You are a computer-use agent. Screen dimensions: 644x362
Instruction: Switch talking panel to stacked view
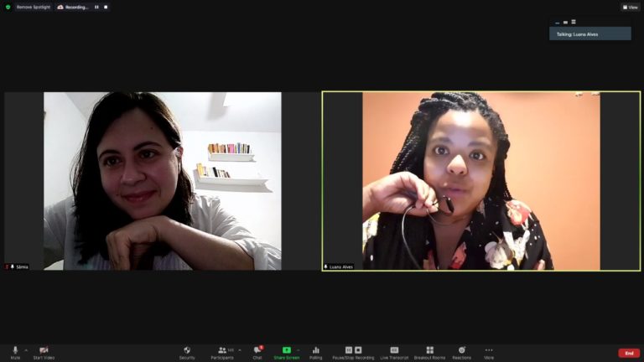(x=574, y=22)
